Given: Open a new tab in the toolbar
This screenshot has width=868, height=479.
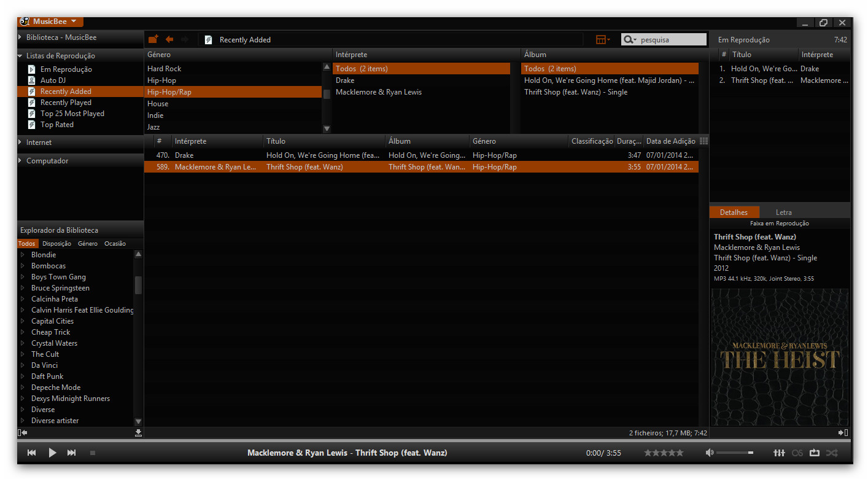Looking at the screenshot, I should 152,39.
